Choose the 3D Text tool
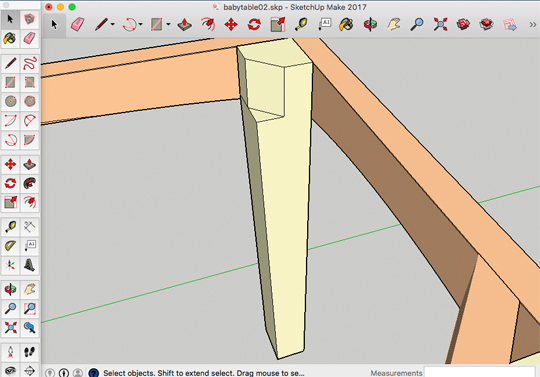 30,265
